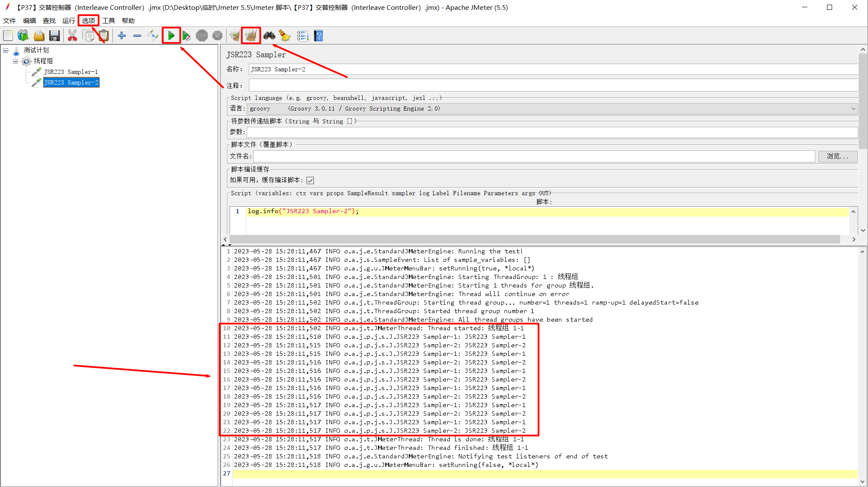The image size is (868, 487).
Task: Click log line 1 Running the test!
Action: coord(378,251)
